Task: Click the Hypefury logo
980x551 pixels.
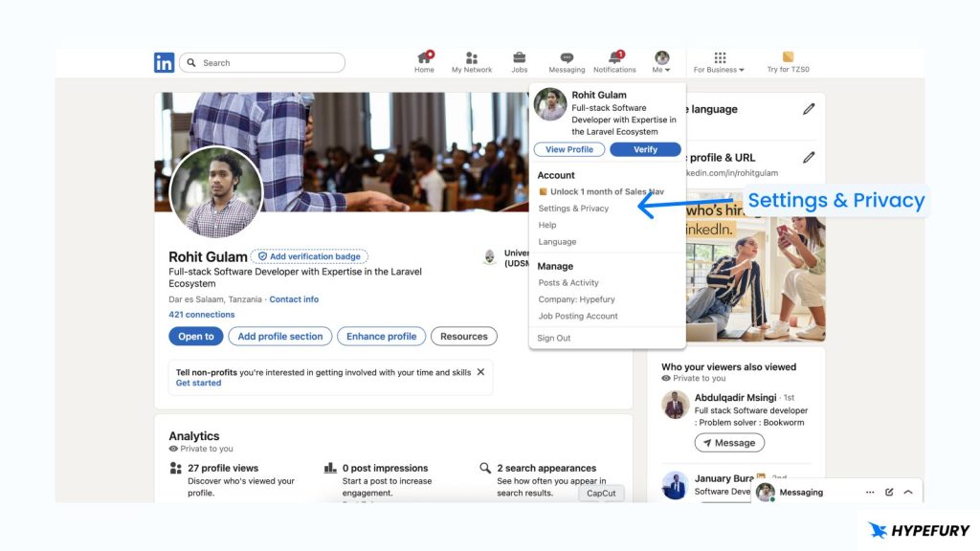Action: (x=917, y=530)
